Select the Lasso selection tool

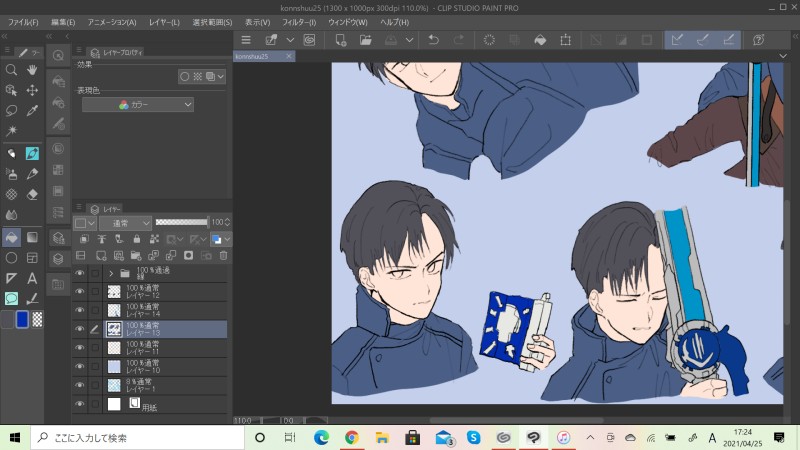11,111
